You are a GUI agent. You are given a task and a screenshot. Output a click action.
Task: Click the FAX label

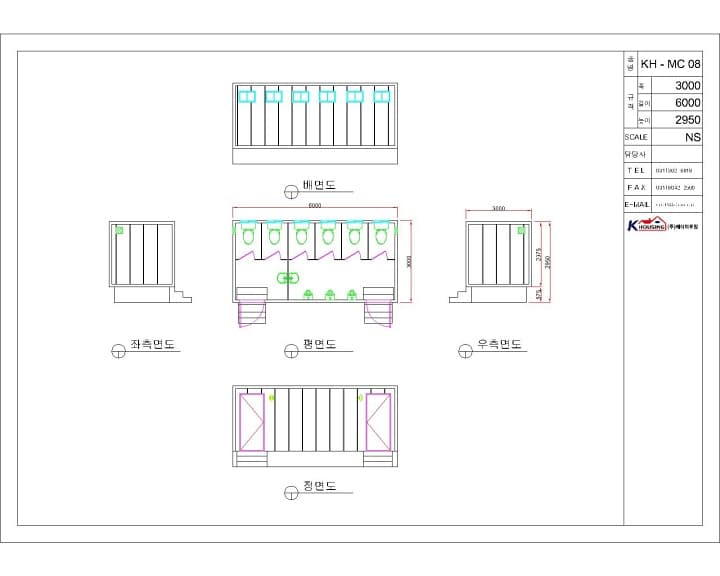coord(636,187)
